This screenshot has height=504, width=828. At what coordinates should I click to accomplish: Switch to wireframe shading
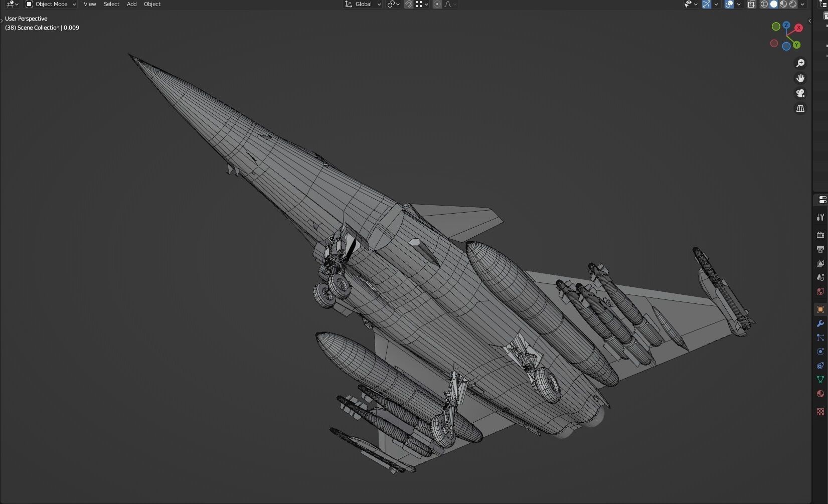coord(764,4)
